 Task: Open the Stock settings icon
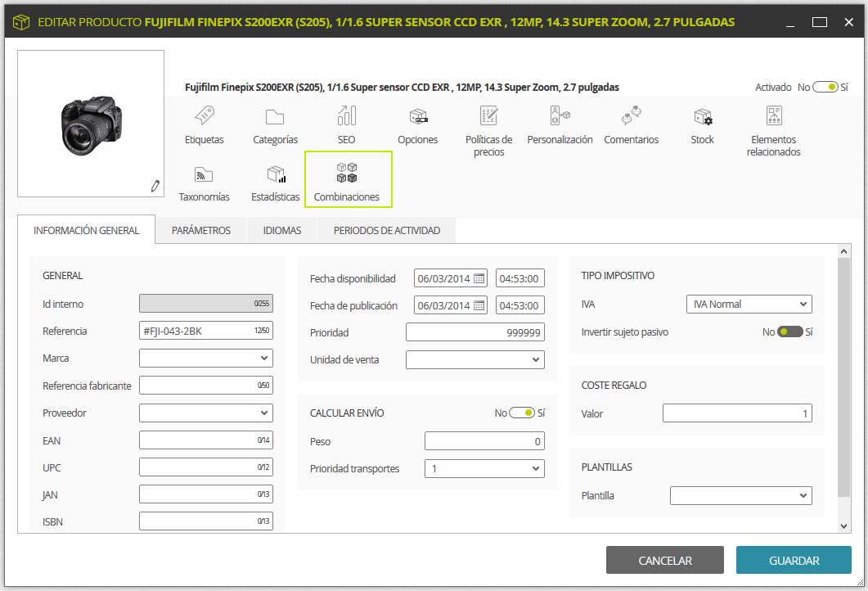(703, 117)
